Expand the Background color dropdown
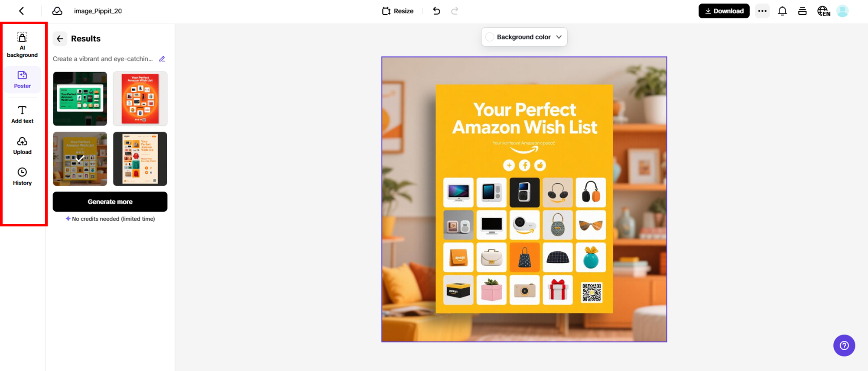The image size is (868, 371). pos(524,37)
